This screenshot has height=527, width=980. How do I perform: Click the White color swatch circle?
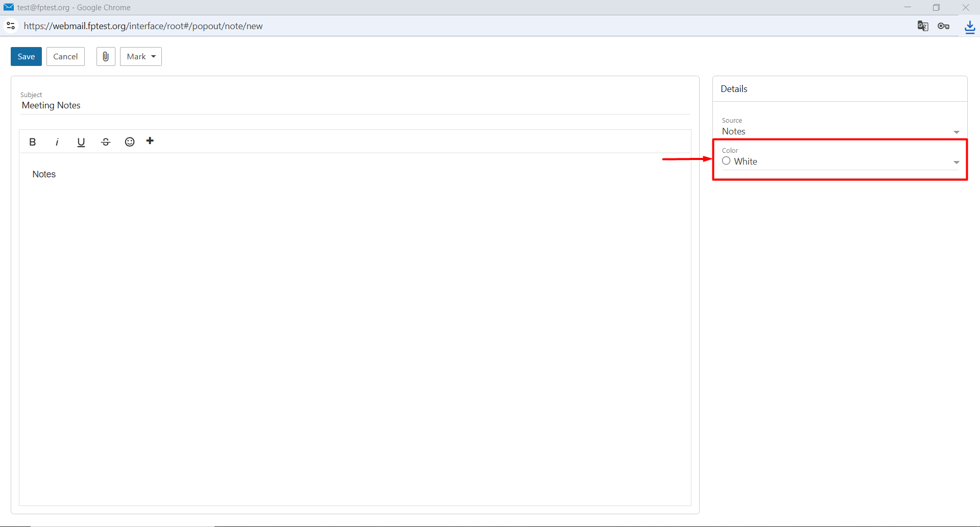(x=726, y=161)
